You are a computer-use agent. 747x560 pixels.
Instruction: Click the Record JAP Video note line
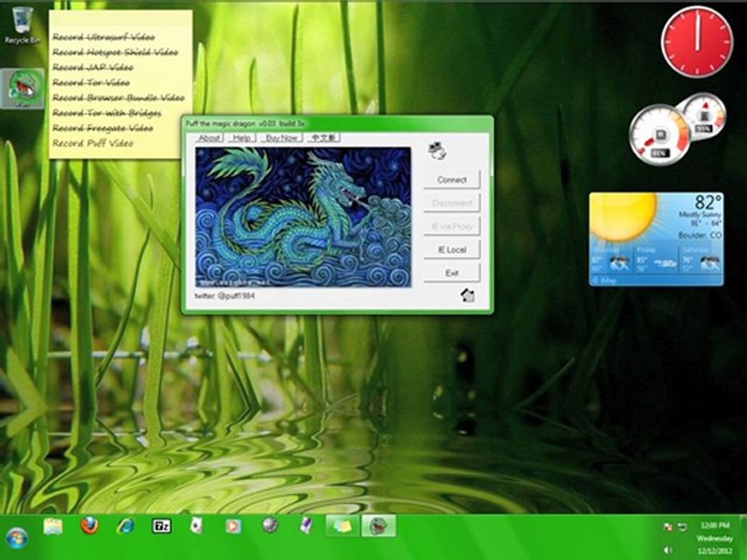pyautogui.click(x=93, y=67)
